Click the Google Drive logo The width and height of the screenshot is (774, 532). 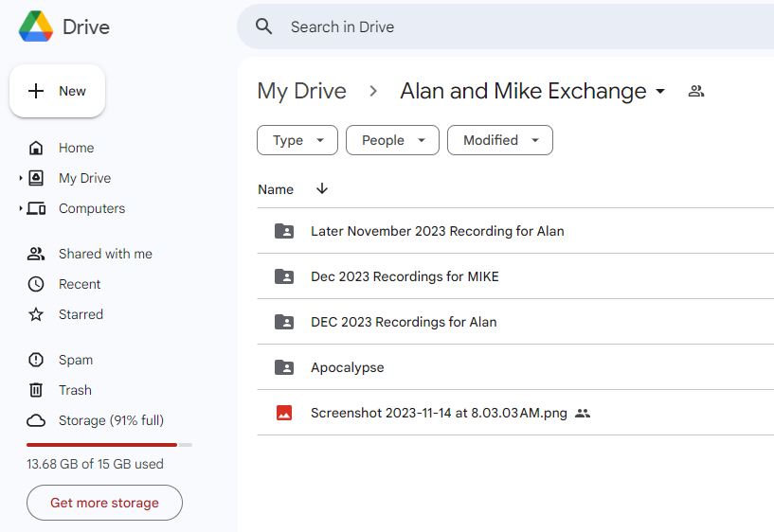point(36,27)
